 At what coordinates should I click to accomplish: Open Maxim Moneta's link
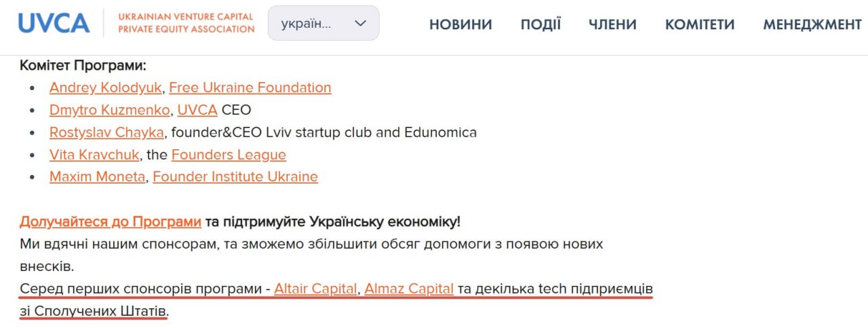click(97, 177)
